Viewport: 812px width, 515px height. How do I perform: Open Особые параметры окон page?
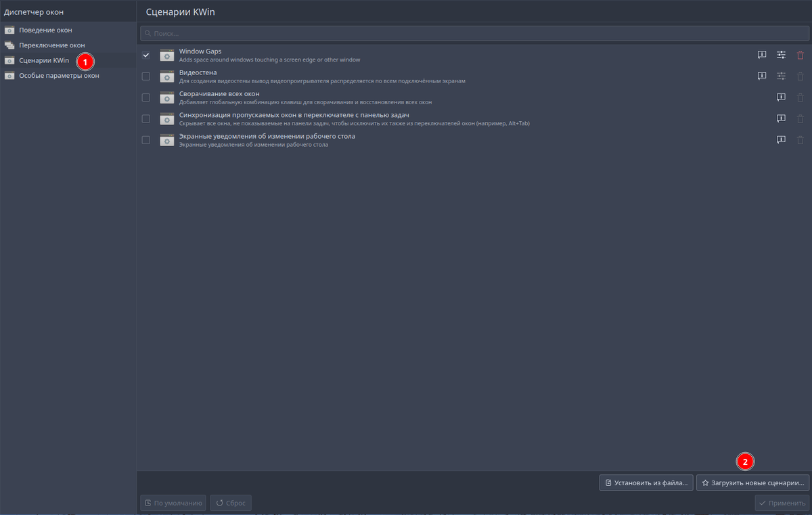pyautogui.click(x=68, y=75)
